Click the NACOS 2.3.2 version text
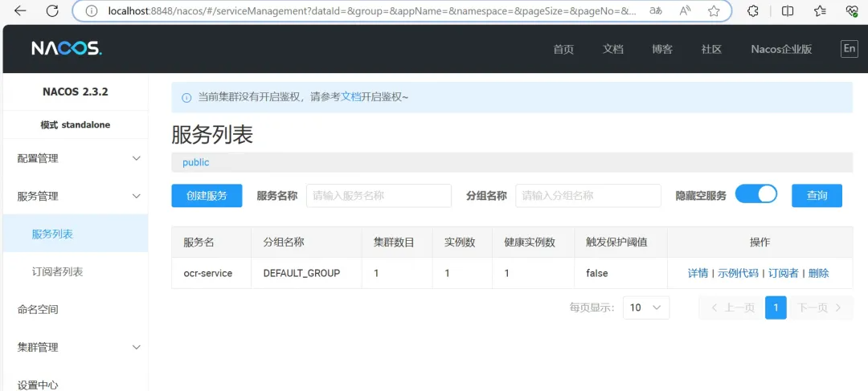The image size is (868, 391). (x=76, y=92)
